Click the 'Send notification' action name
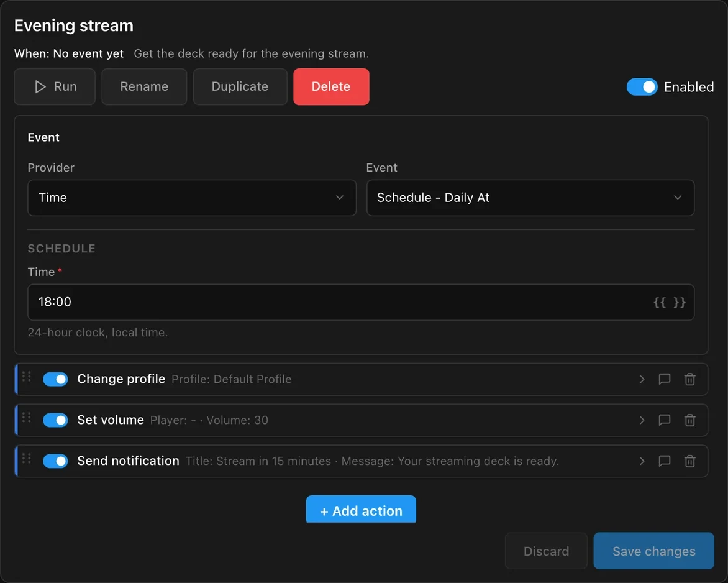This screenshot has width=728, height=583. pos(128,461)
